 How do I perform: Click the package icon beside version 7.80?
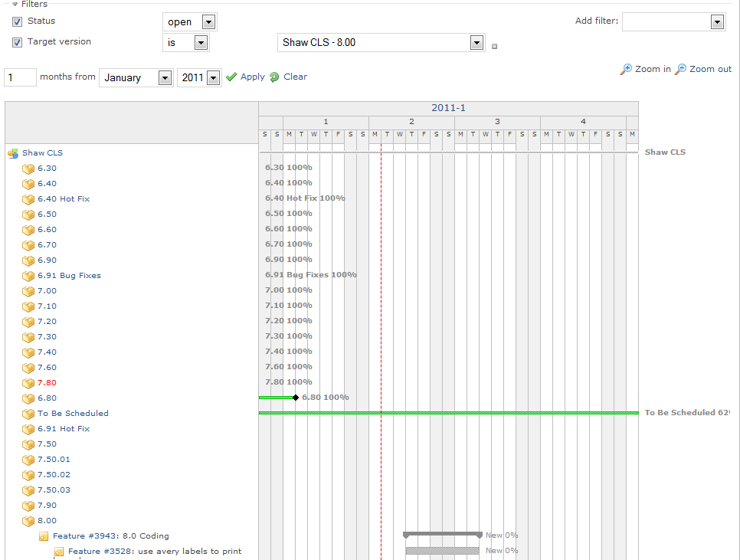[x=28, y=383]
